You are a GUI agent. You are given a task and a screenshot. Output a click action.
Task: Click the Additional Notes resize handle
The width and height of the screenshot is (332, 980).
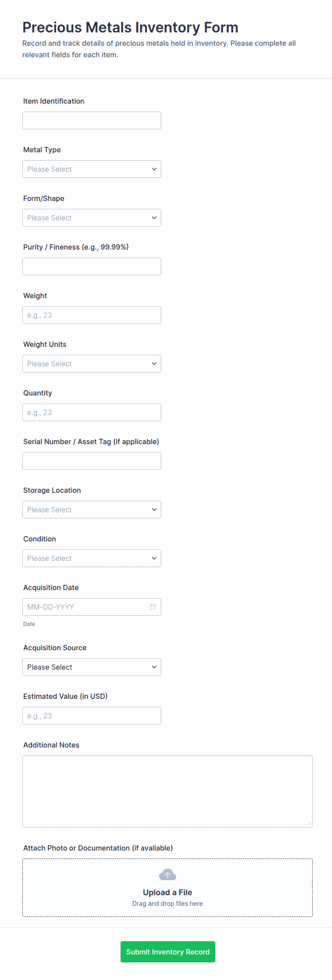(x=309, y=824)
